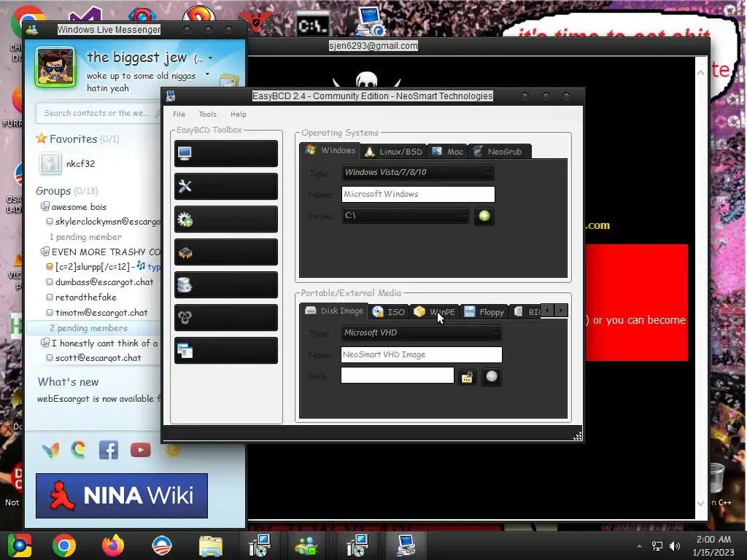Switch to the Linux/BSD tab
Viewport: 747px width, 560px height.
[x=393, y=152]
